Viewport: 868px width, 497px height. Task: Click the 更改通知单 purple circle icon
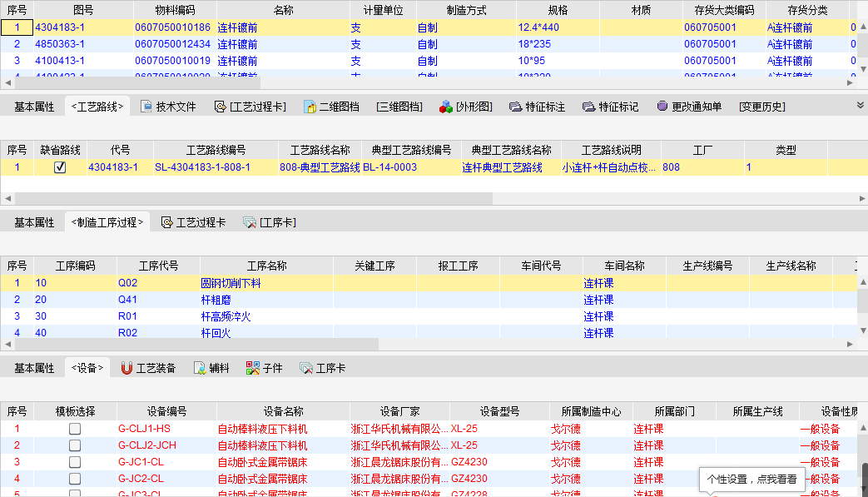pos(662,107)
